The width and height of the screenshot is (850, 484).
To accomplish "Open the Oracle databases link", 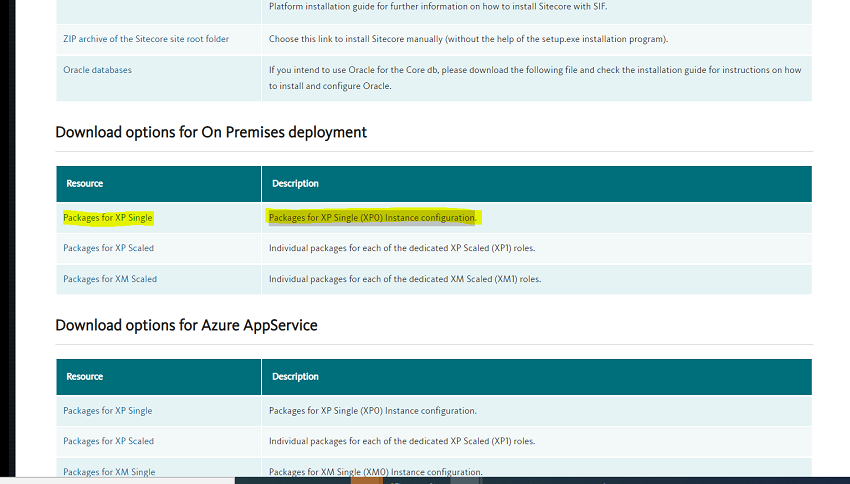I will pos(97,70).
